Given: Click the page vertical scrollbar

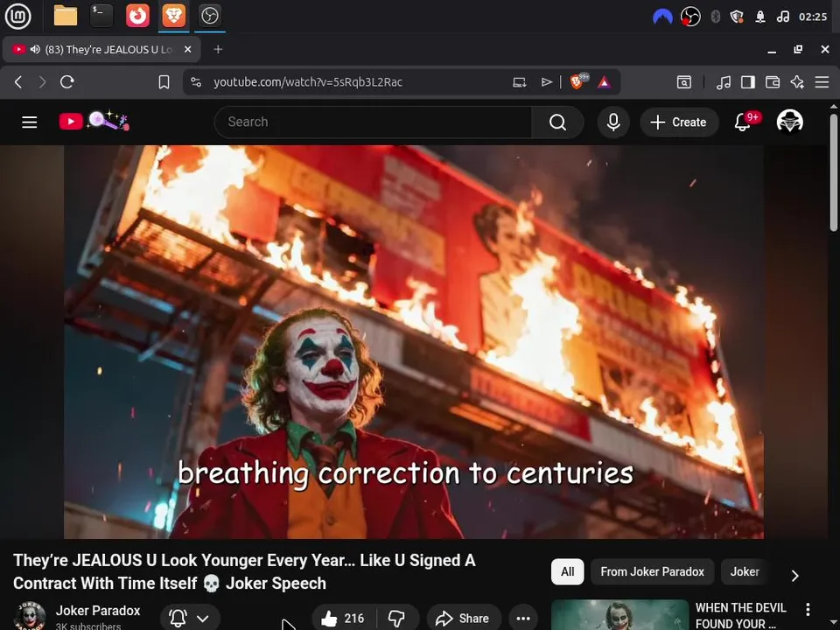Looking at the screenshot, I should tap(834, 171).
